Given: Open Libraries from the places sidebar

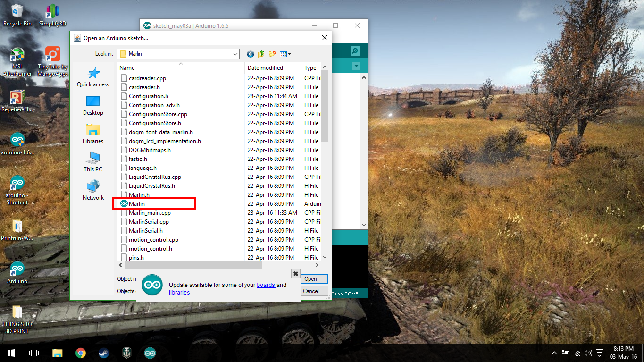Looking at the screenshot, I should point(93,134).
